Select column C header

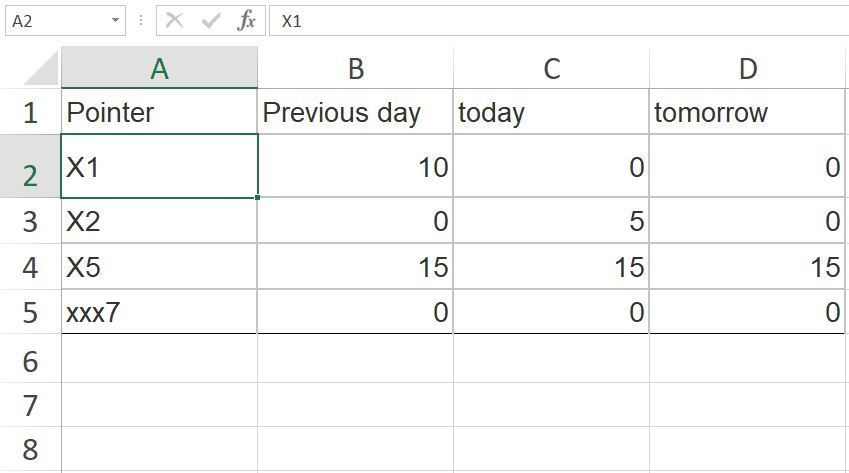click(x=551, y=68)
